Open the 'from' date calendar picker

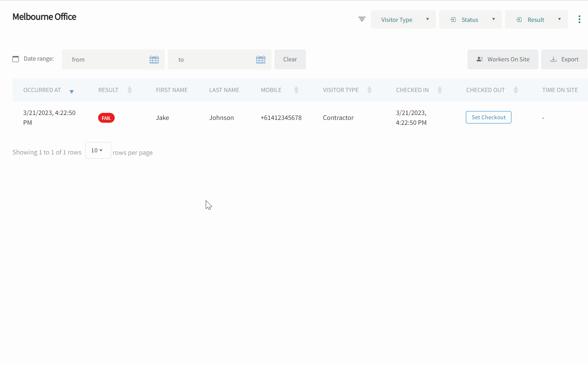pos(154,60)
